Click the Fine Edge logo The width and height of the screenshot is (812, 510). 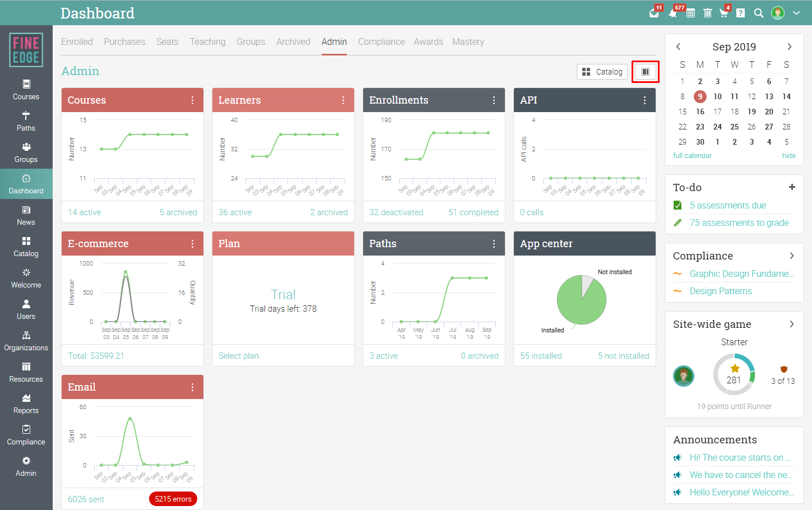26,50
